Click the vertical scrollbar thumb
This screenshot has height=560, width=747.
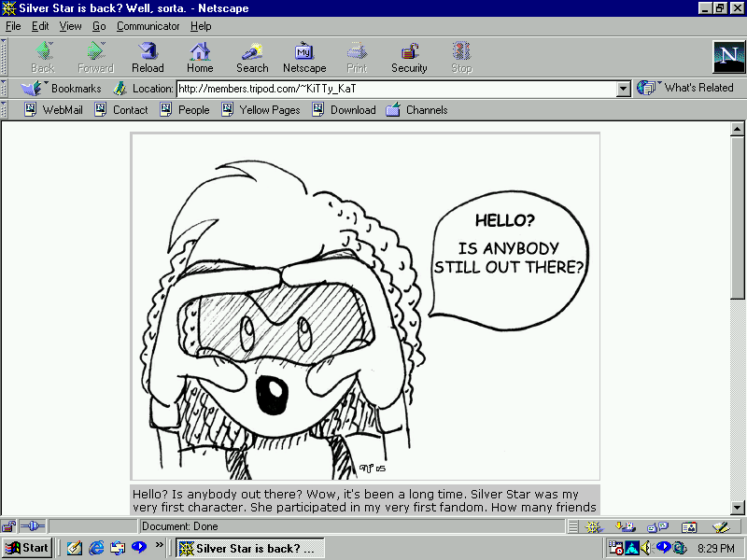click(x=737, y=217)
